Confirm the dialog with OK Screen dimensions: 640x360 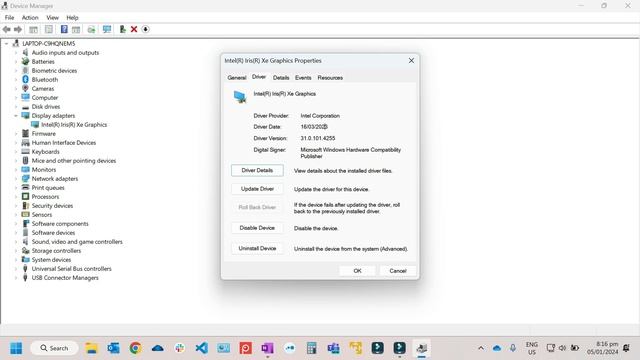pyautogui.click(x=357, y=271)
